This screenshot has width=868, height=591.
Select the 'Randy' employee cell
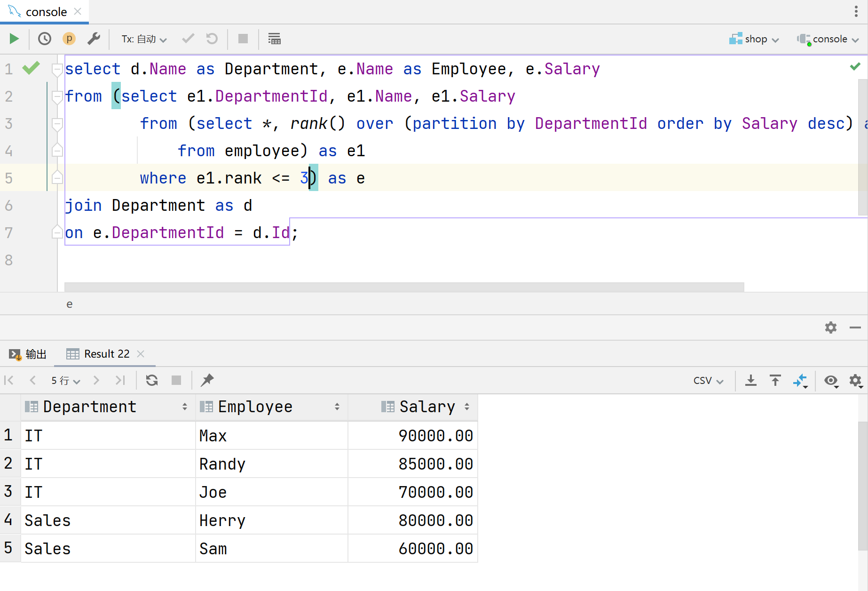tap(271, 464)
